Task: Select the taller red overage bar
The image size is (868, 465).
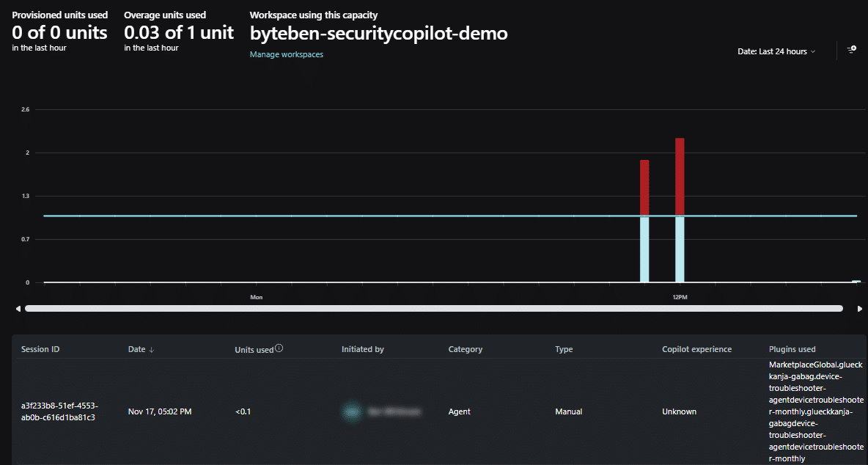Action: (x=680, y=177)
